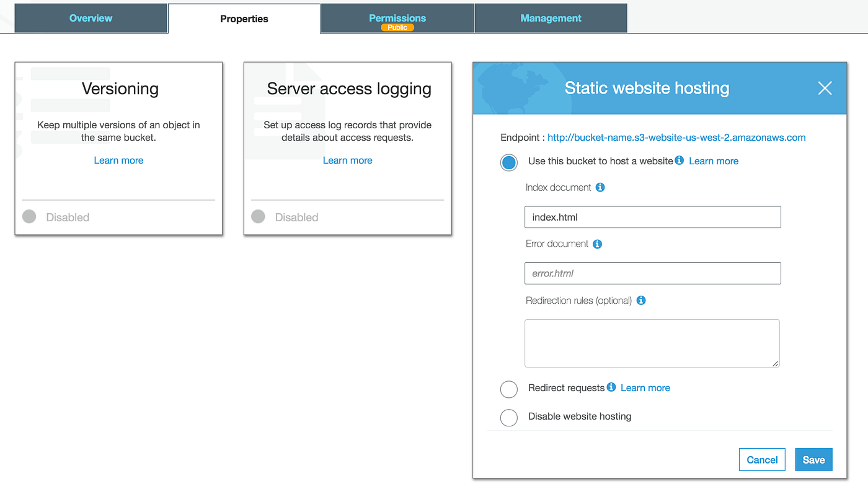Choose Disable website hosting radio button
The height and width of the screenshot is (489, 868).
coord(508,418)
